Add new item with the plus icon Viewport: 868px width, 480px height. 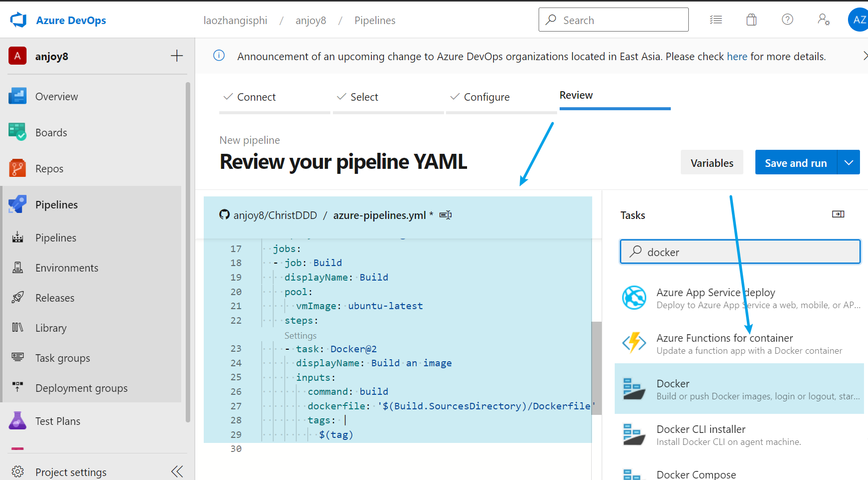point(177,56)
